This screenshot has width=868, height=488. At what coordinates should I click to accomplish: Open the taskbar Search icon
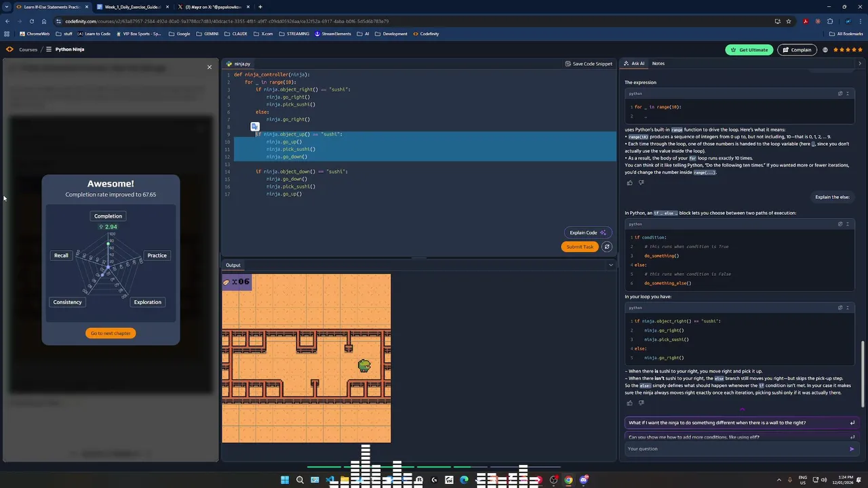pyautogui.click(x=300, y=480)
